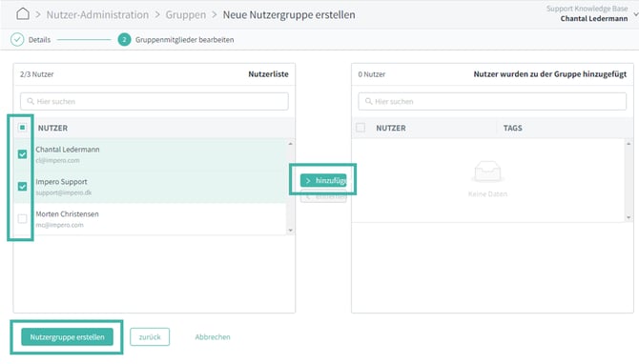
Task: Click the disabled entfernen button
Action: [x=323, y=196]
